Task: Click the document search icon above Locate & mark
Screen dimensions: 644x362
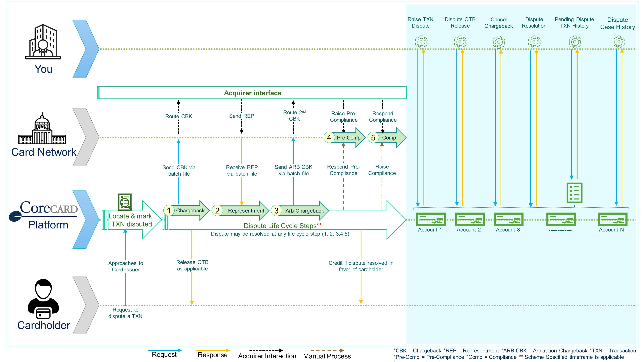Action: (125, 202)
